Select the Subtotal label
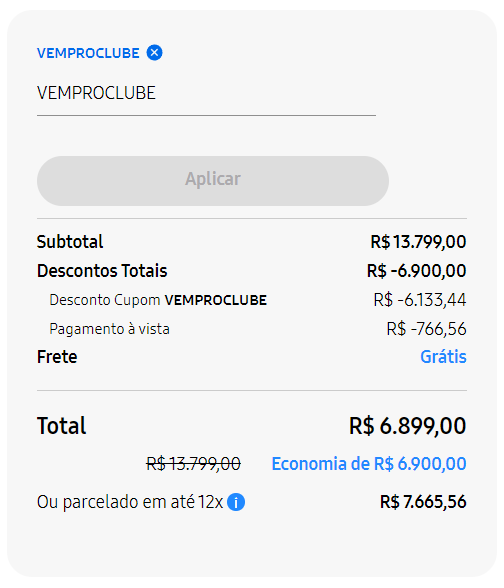The image size is (504, 588). tap(70, 242)
